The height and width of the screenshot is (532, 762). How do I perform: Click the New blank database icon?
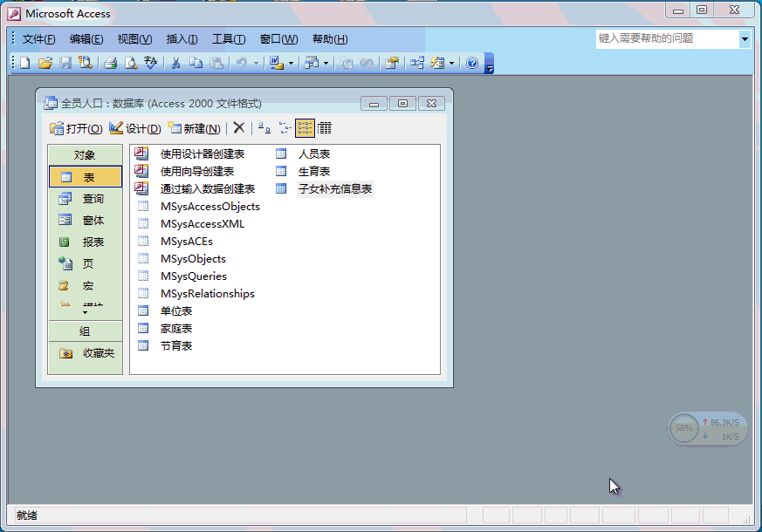coord(24,63)
